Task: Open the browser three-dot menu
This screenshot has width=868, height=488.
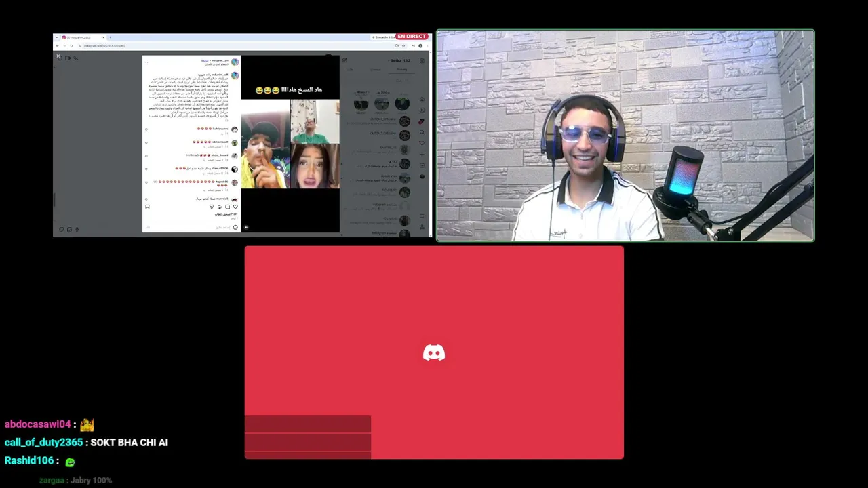Action: coord(427,46)
